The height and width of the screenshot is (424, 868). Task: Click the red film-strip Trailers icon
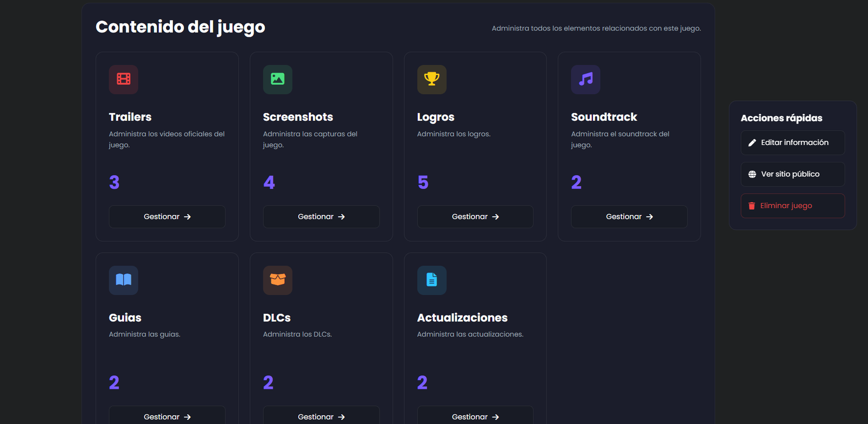124,79
